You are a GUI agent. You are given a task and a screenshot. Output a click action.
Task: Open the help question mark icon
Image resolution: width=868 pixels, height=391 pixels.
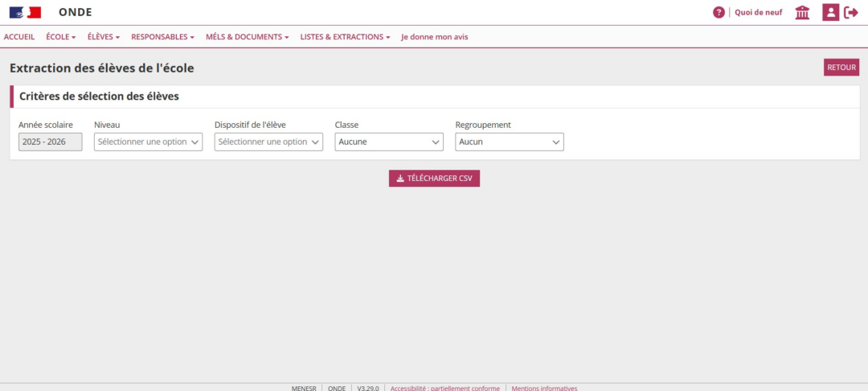coord(719,12)
